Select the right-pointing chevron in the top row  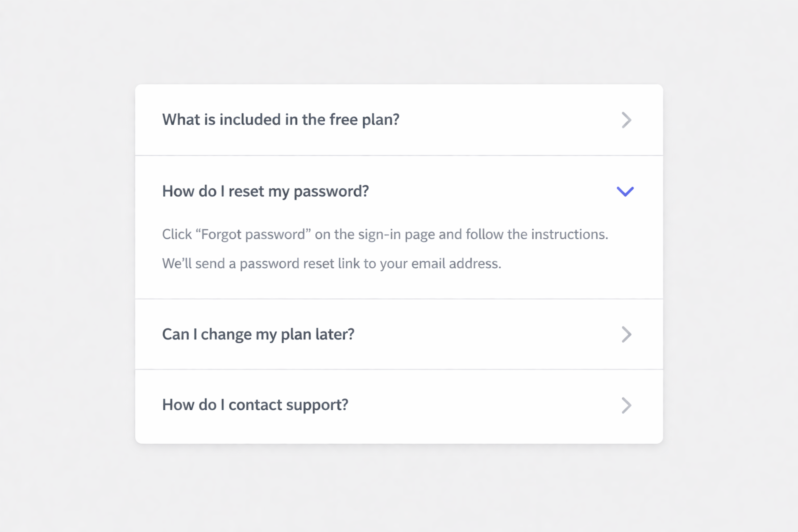626,120
